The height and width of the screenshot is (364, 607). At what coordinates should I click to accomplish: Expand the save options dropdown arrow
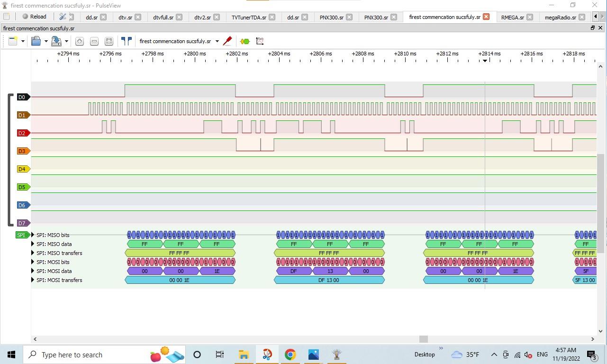click(66, 41)
